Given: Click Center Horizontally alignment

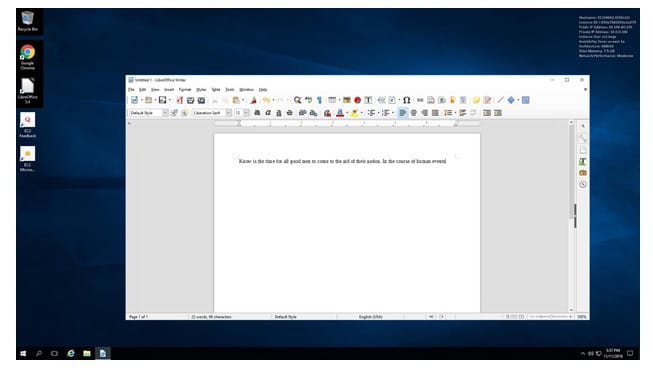Looking at the screenshot, I should 414,113.
